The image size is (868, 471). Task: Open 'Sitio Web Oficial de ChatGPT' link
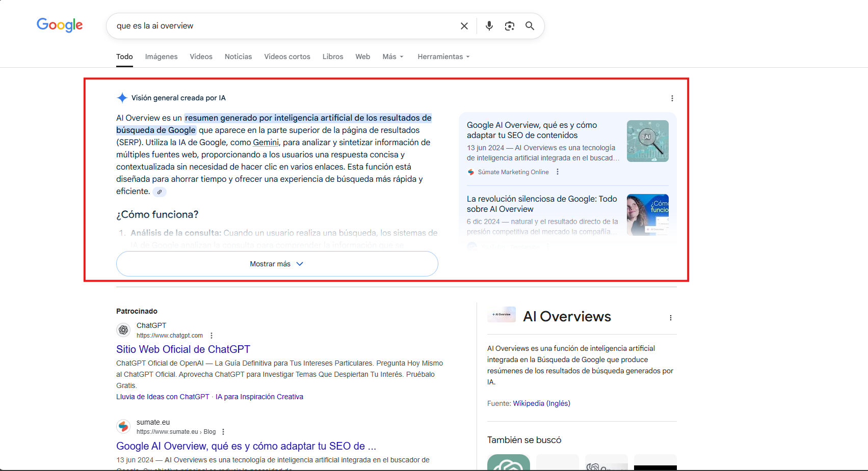(x=183, y=349)
